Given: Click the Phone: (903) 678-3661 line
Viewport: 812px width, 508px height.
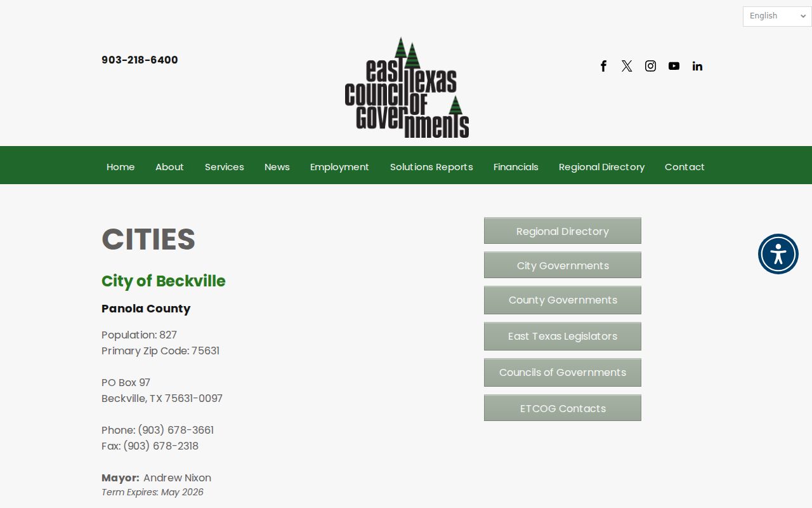Looking at the screenshot, I should (x=157, y=430).
